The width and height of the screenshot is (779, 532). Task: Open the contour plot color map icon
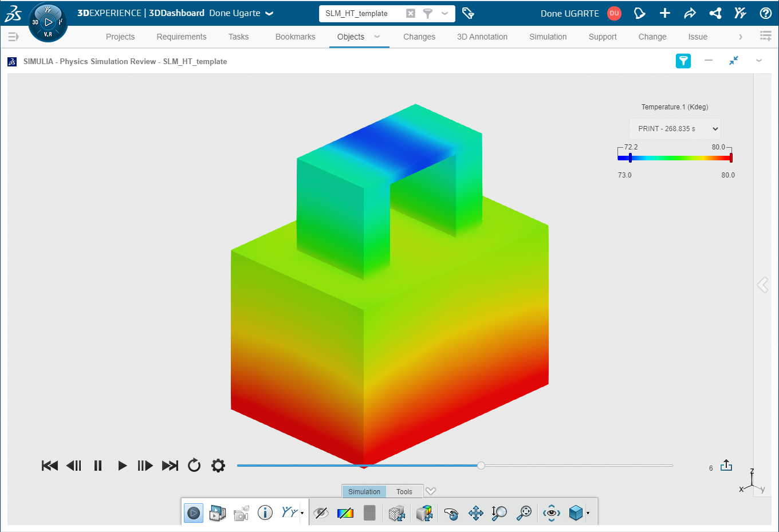pos(345,513)
